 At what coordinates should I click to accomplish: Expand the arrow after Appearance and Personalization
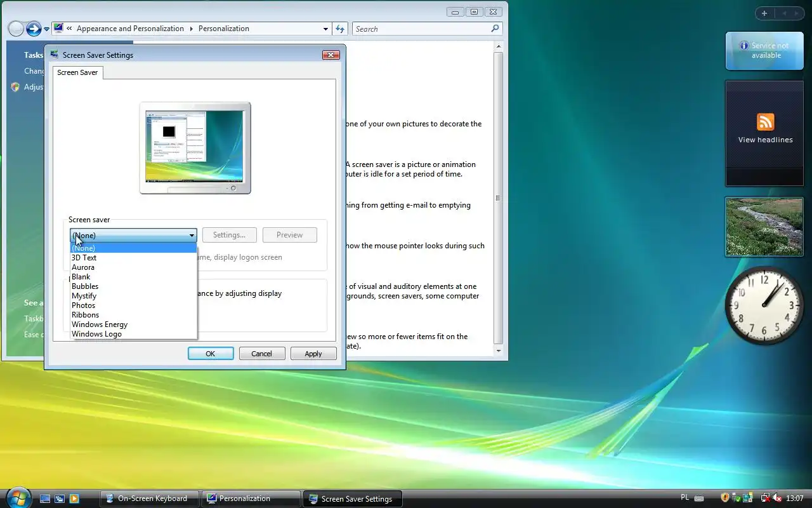191,29
